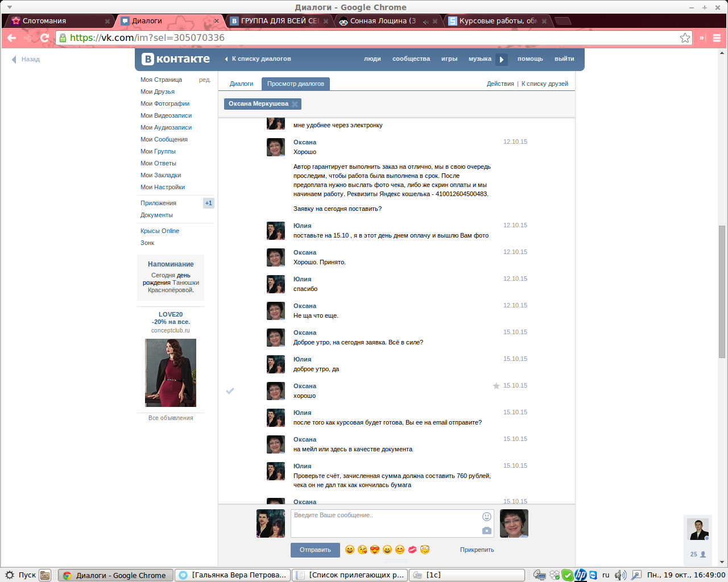Viewport: 728px width, 582px height.
Task: Bookmark this page with star icon
Action: coord(685,38)
